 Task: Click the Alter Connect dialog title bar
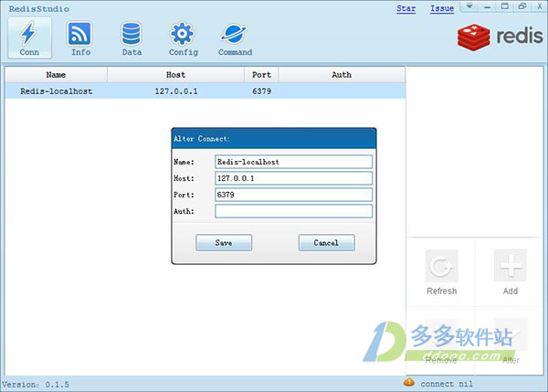[x=274, y=139]
